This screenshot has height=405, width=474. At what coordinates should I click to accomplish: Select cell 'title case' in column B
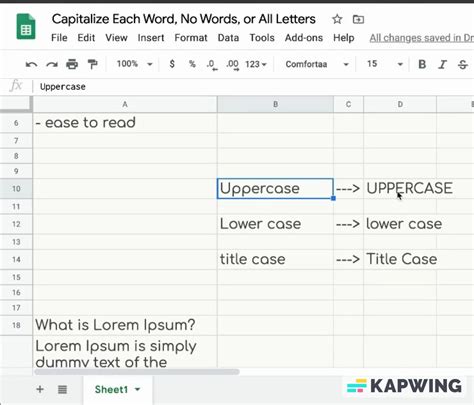click(x=275, y=259)
